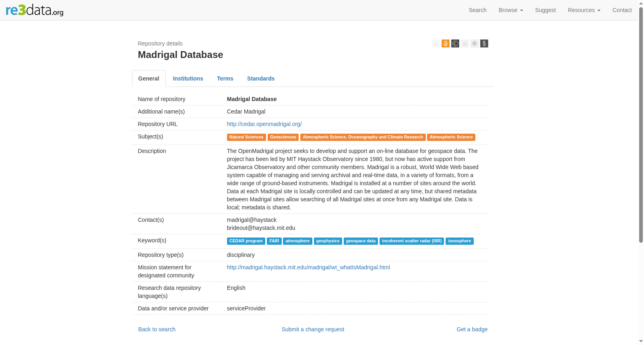Viewport: 644px width, 345px height.
Task: Open the Browse dropdown menu
Action: (x=511, y=10)
